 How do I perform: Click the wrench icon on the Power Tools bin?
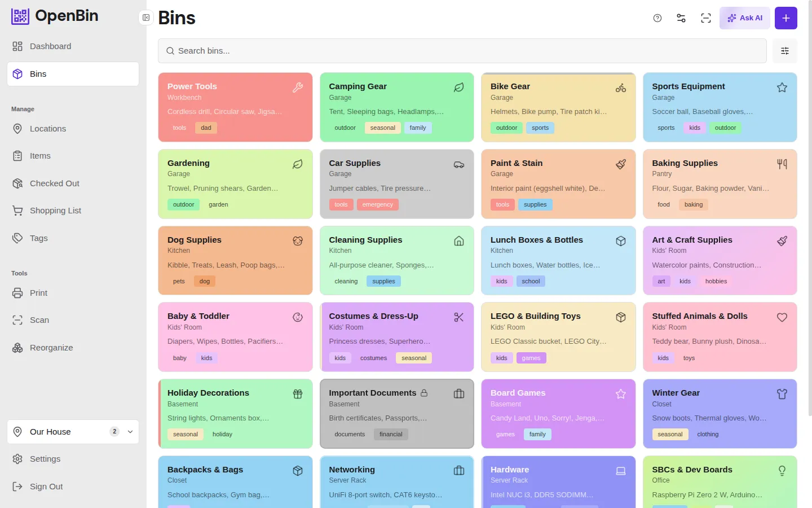coord(298,87)
